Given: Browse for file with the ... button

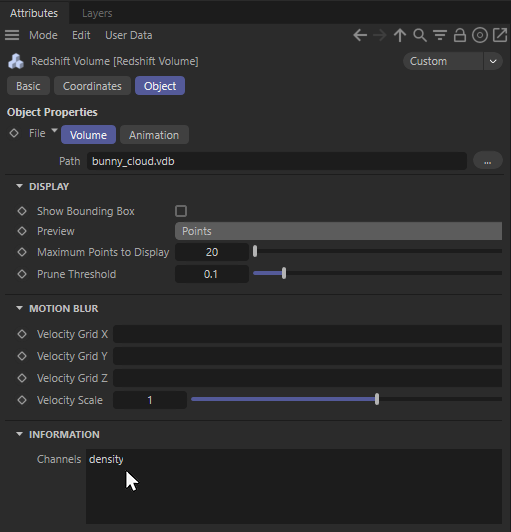Looking at the screenshot, I should (x=488, y=161).
